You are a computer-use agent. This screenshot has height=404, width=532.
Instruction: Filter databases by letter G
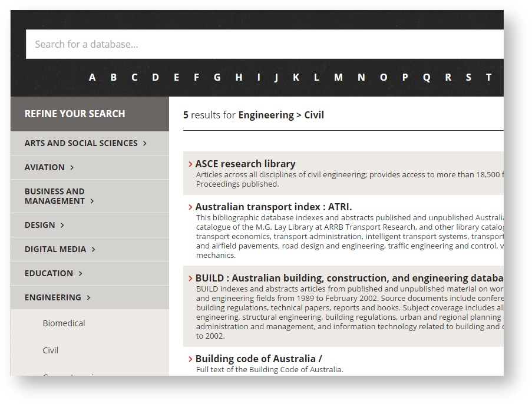(217, 77)
